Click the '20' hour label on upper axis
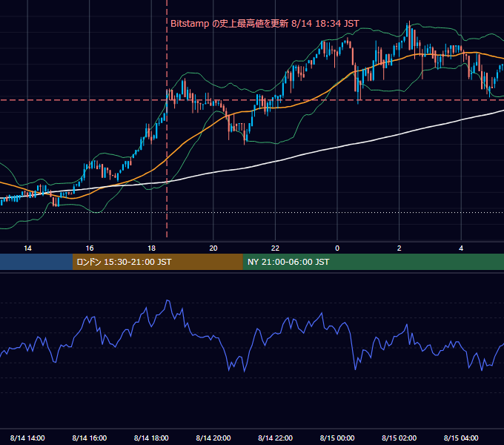504x445 pixels. [x=213, y=248]
